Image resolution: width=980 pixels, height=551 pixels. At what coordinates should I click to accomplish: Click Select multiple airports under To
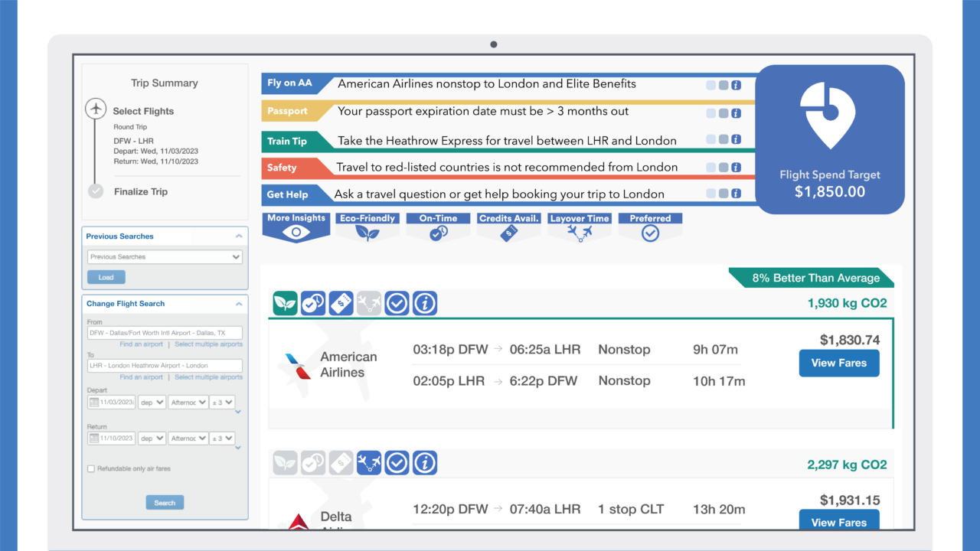click(x=208, y=377)
